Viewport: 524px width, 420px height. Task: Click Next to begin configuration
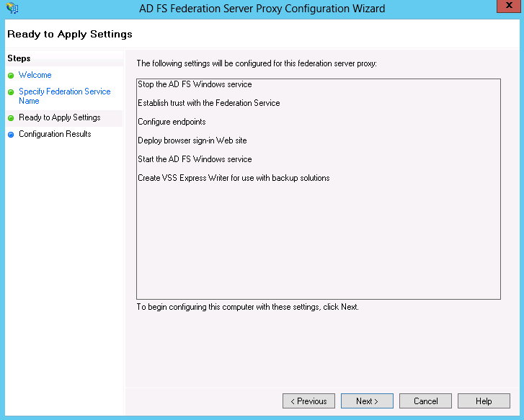(367, 401)
